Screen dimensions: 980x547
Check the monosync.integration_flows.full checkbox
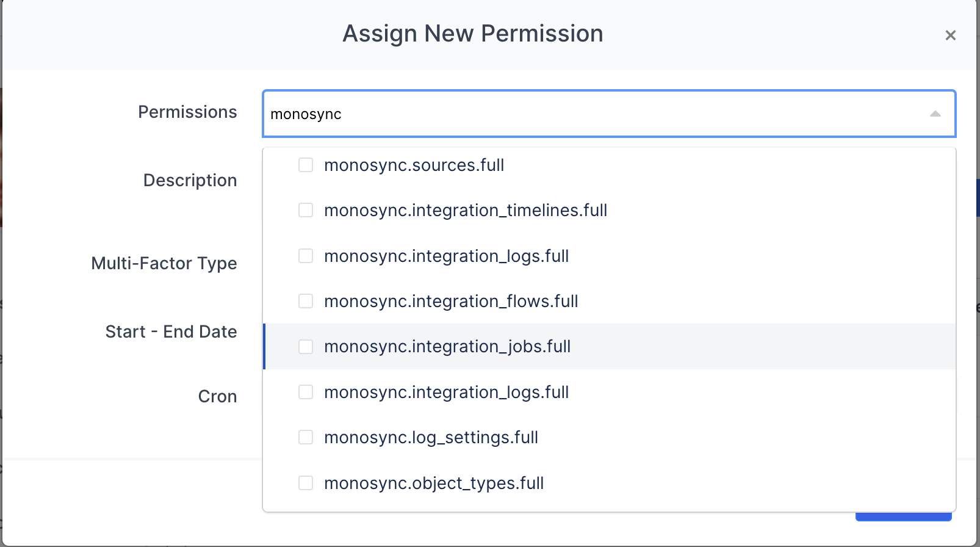click(x=306, y=302)
